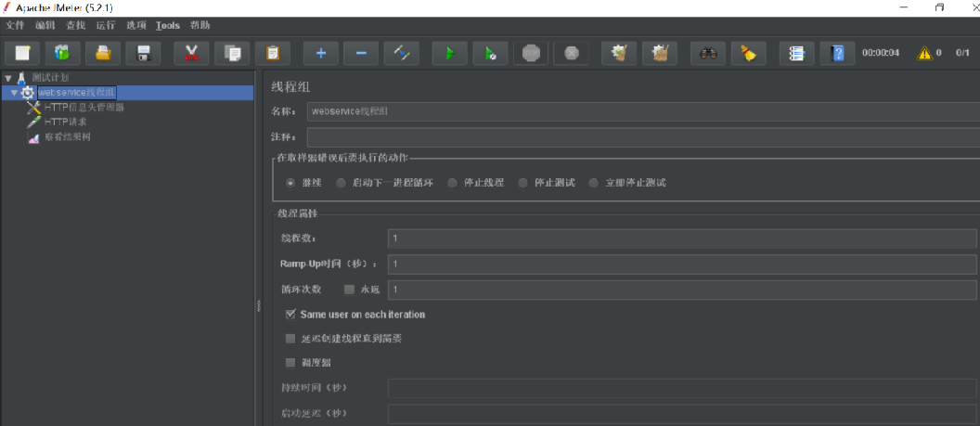Select webservice线程组 in the tree
This screenshot has width=980, height=426.
pos(76,93)
